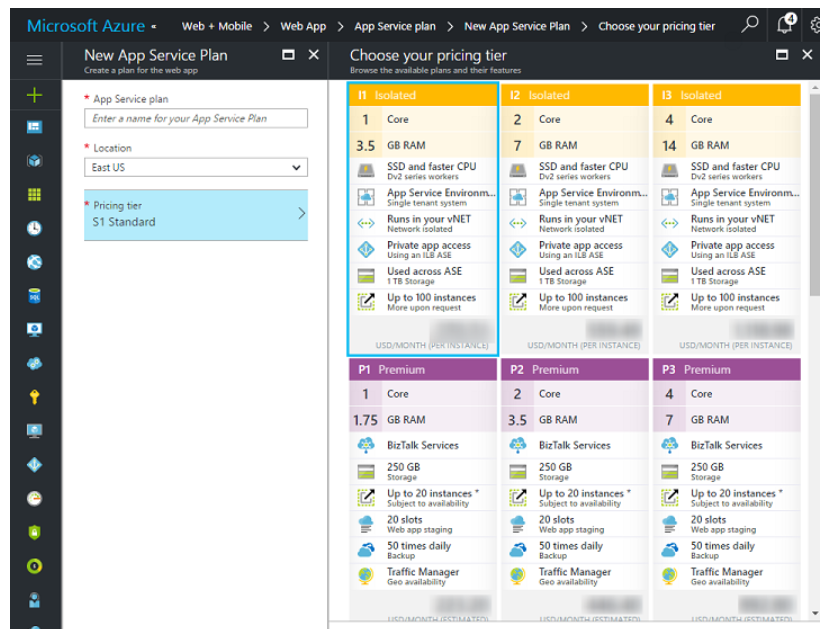
Task: Open the resource cube icon in sidebar
Action: click(35, 161)
